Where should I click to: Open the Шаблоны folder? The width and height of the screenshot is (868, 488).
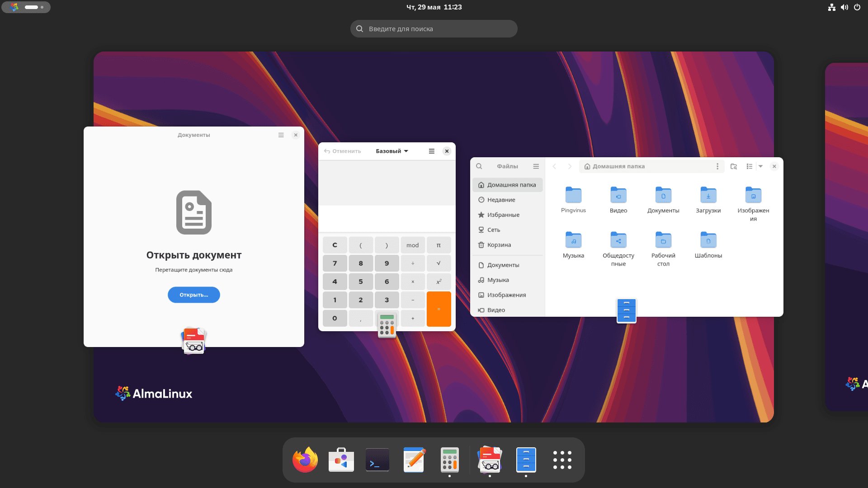(x=708, y=245)
